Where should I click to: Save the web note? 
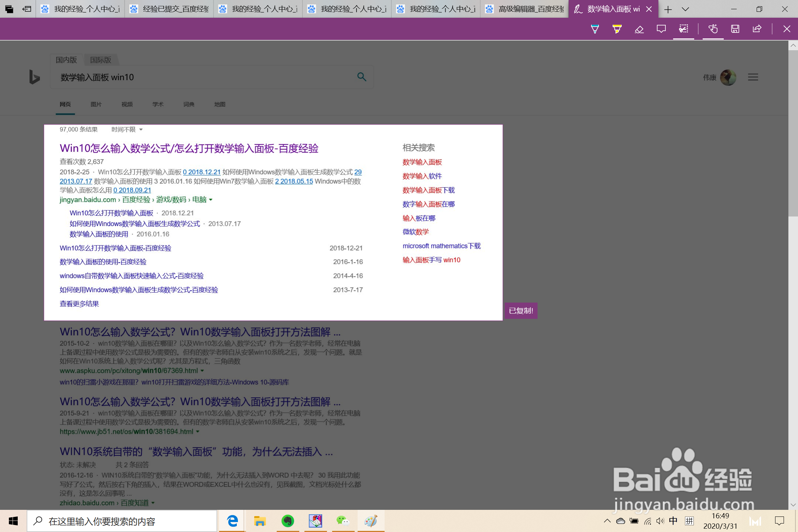[x=735, y=29]
